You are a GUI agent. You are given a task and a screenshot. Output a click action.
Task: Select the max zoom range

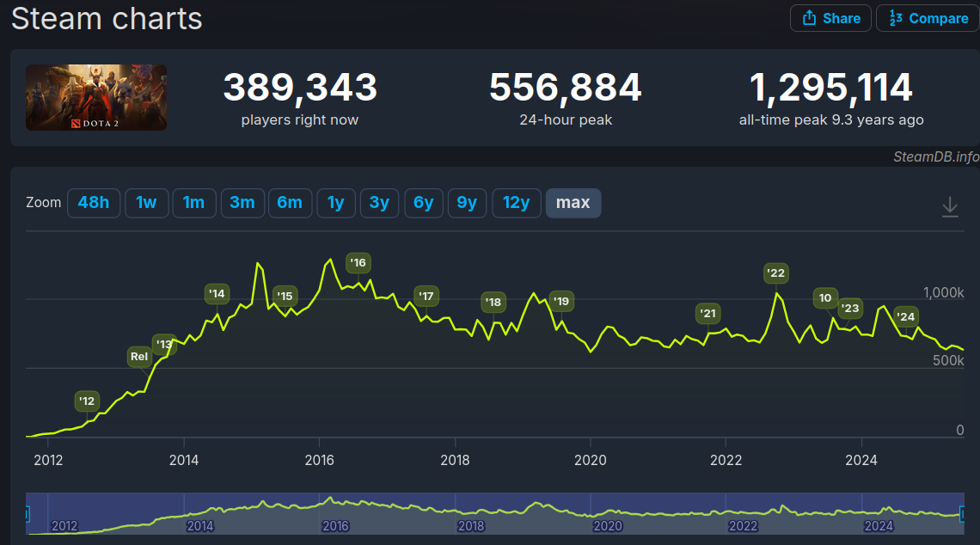573,203
